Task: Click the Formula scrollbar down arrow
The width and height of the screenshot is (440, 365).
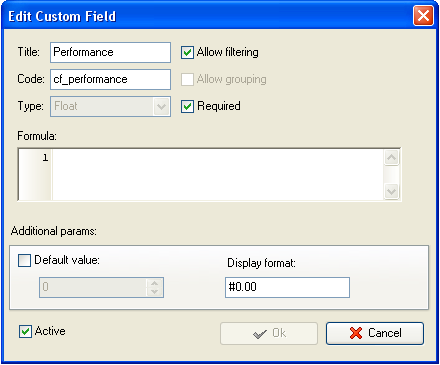Action: [x=391, y=191]
